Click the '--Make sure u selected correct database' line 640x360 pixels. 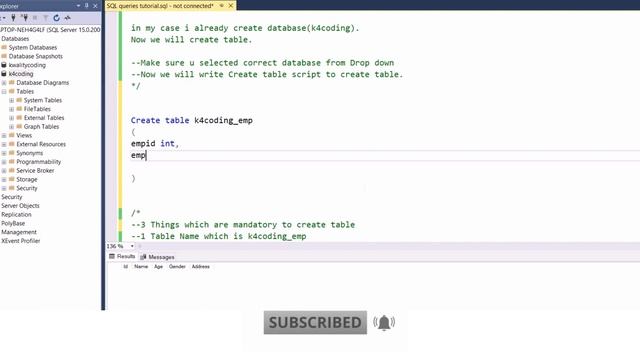coord(262,63)
